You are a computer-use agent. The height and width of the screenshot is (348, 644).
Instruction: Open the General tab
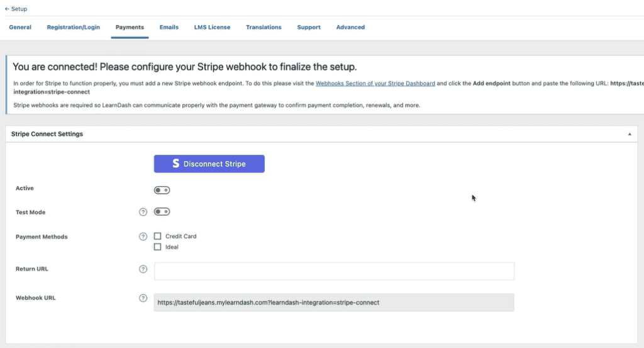(x=20, y=27)
